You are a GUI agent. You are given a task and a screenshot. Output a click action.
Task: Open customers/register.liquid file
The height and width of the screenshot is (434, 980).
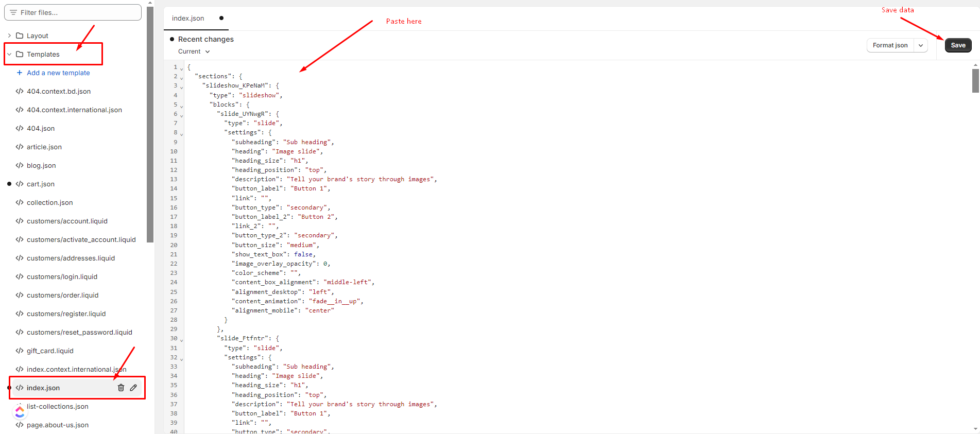pos(66,314)
